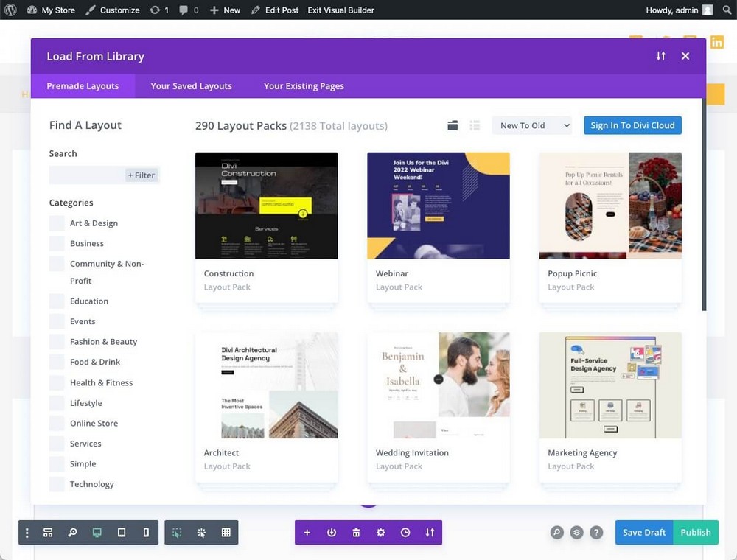
Task: Click Edit Post in admin bar
Action: 275,10
